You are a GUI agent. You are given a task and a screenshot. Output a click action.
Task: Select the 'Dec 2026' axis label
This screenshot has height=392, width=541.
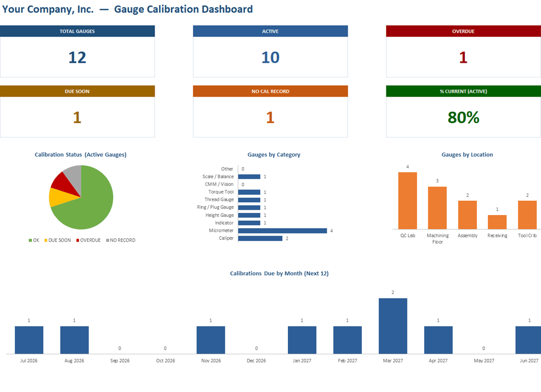256,361
